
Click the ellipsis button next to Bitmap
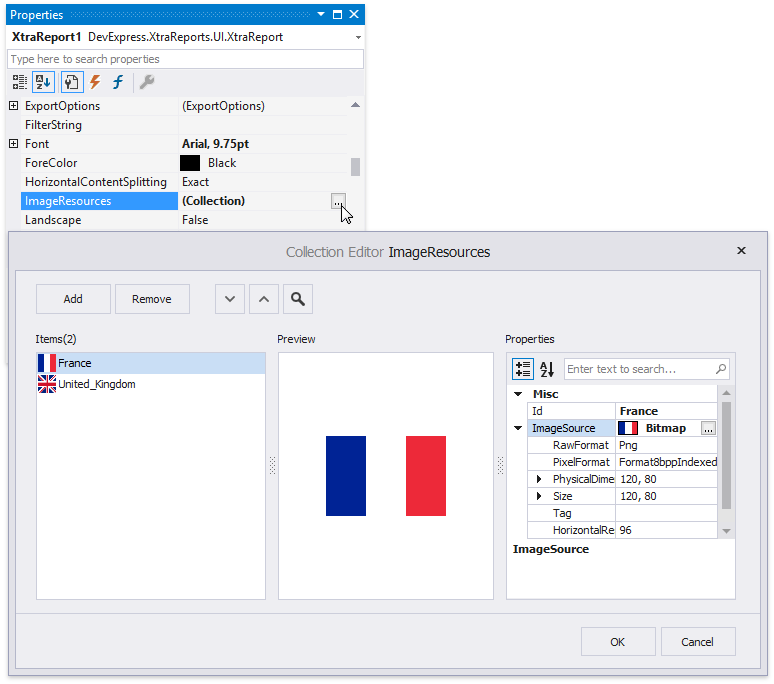708,428
